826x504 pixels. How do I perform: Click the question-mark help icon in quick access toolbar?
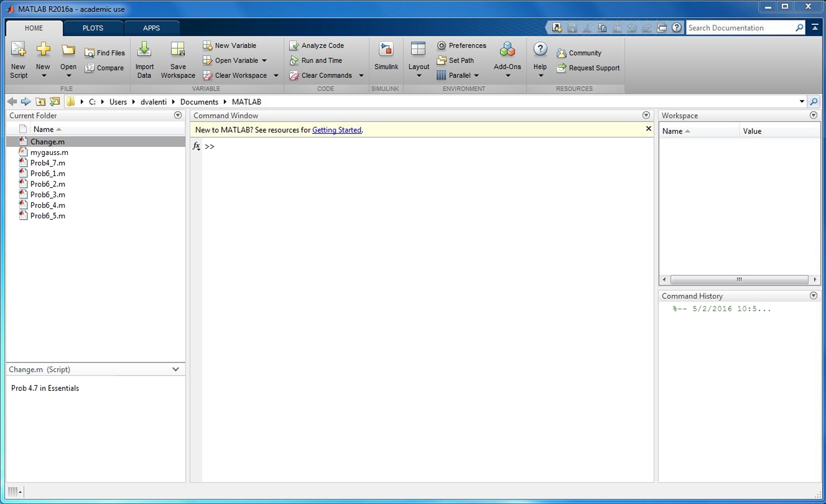[x=677, y=27]
